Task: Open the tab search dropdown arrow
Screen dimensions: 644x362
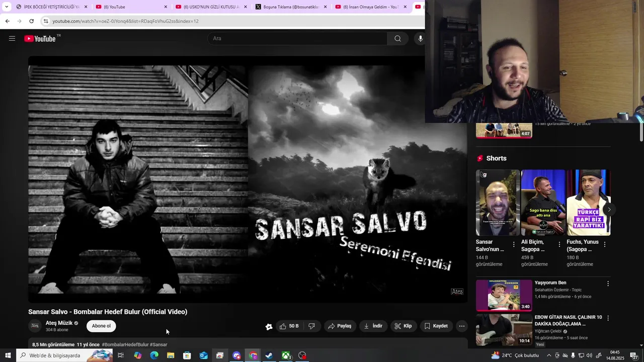Action: click(x=7, y=7)
